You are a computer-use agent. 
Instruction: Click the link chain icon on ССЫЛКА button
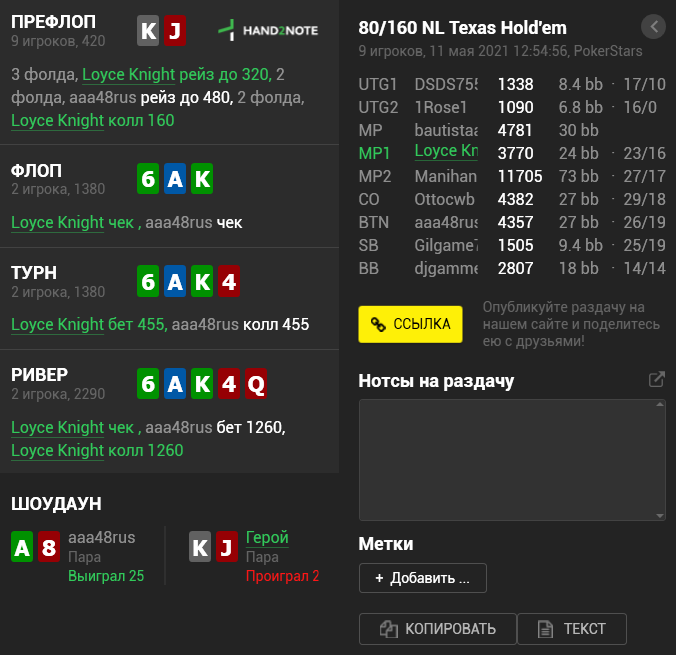[x=378, y=324]
